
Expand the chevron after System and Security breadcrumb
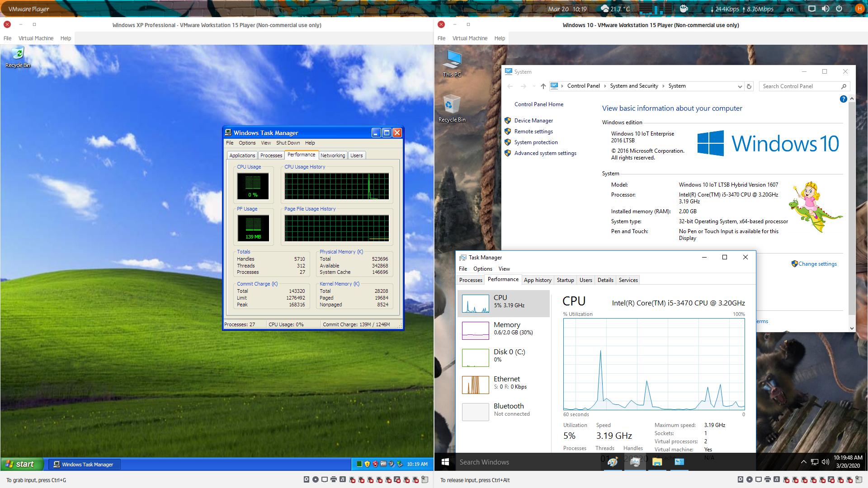click(x=663, y=86)
